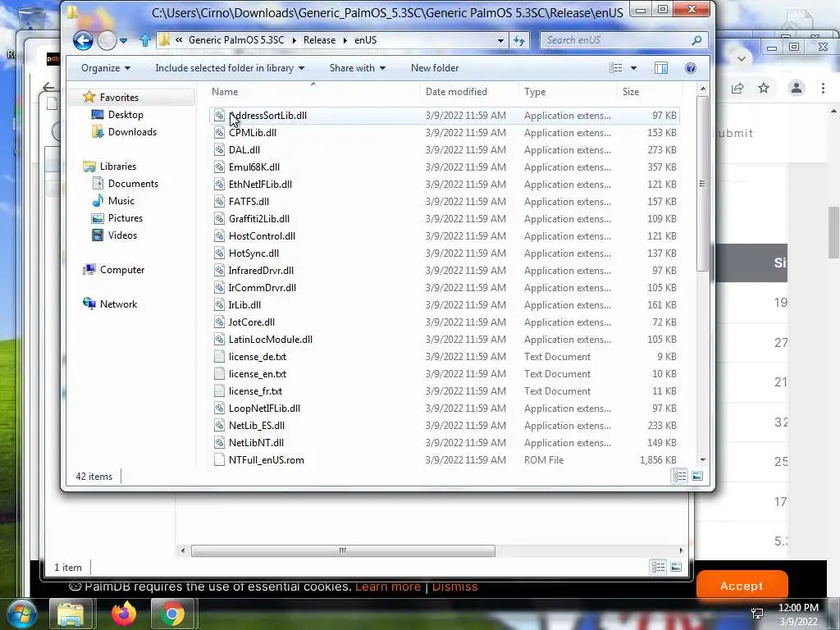Select the IrCommDrvr.dll file icon
The image size is (840, 630).
[x=219, y=288]
